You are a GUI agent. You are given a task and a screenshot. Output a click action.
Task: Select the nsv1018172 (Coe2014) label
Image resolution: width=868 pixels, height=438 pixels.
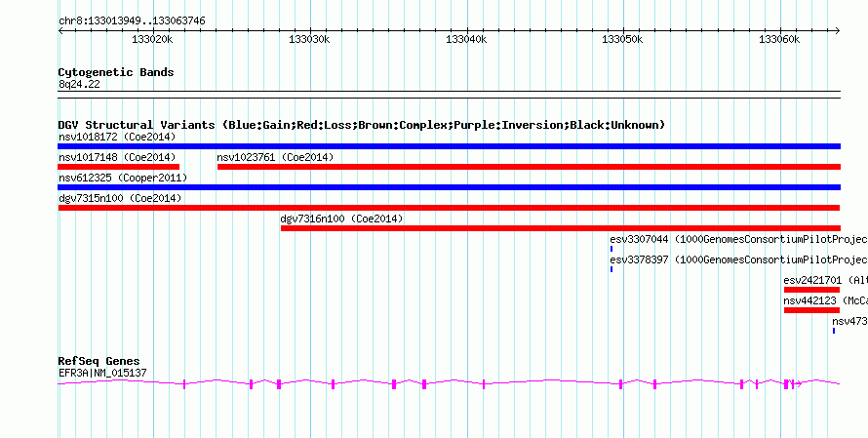pos(117,137)
